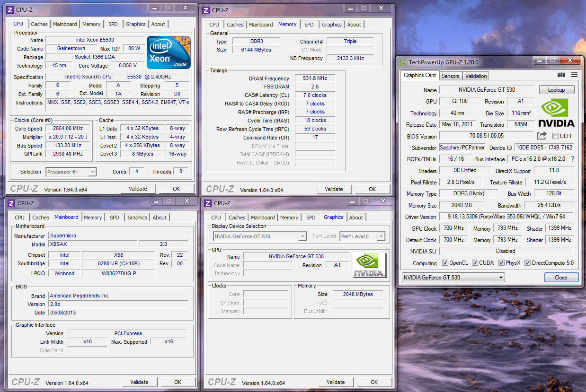Open the SPD tab in CPU window
Image resolution: width=586 pixels, height=392 pixels.
[x=113, y=24]
